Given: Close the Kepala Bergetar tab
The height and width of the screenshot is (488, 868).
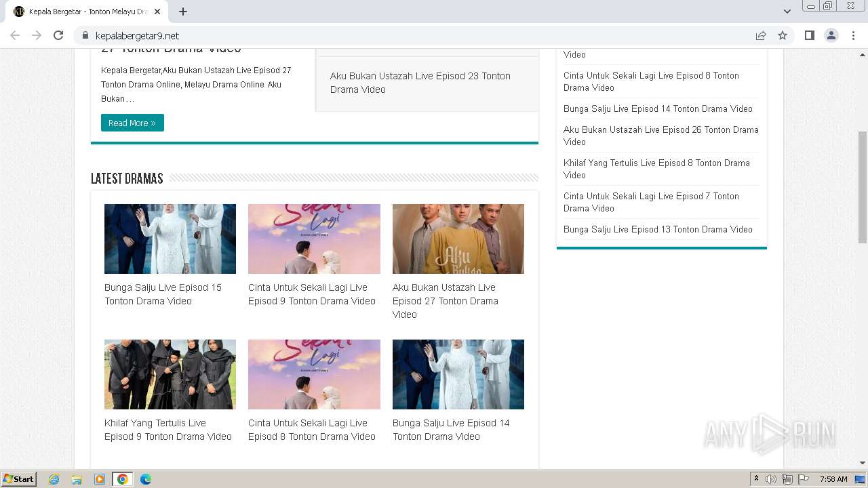Looking at the screenshot, I should (157, 12).
